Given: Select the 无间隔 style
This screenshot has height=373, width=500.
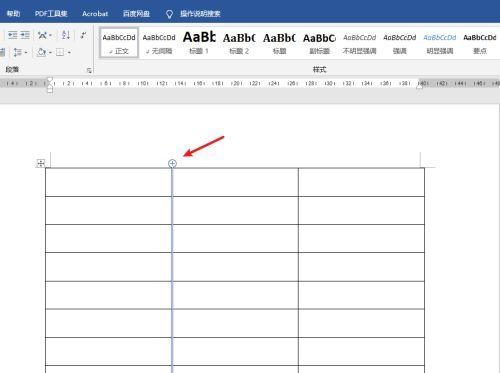Looking at the screenshot, I should coord(159,43).
